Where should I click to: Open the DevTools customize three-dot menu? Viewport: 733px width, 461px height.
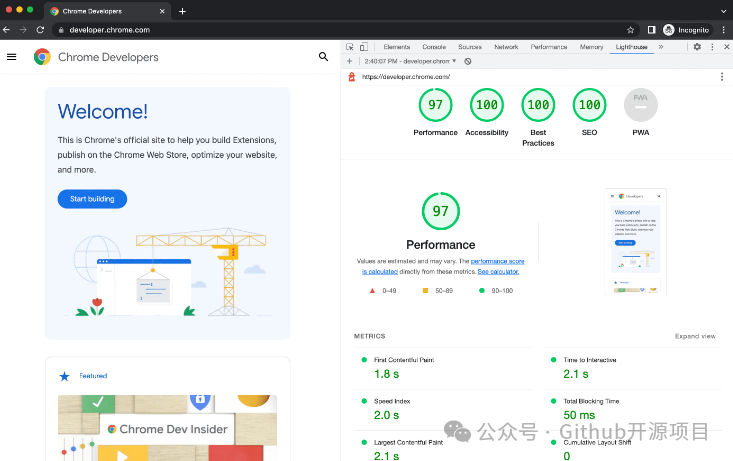712,47
